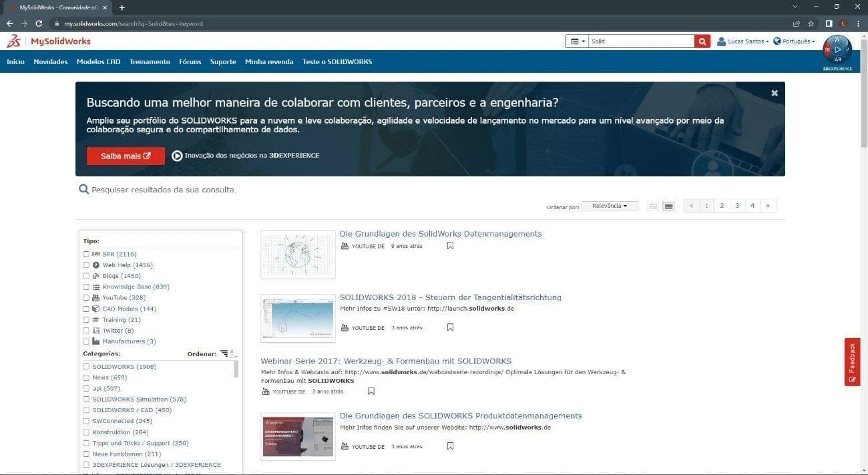
Task: Check the Web Help (1456) filter
Action: click(86, 265)
